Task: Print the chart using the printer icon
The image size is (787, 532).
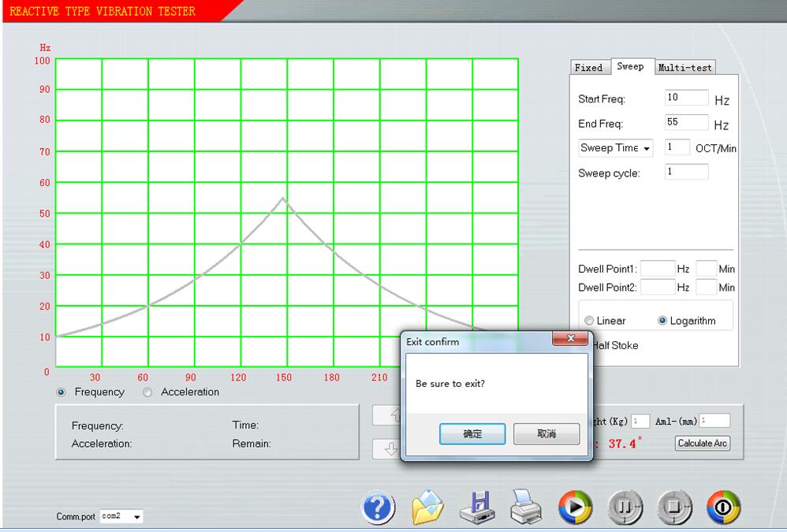Action: coord(525,507)
